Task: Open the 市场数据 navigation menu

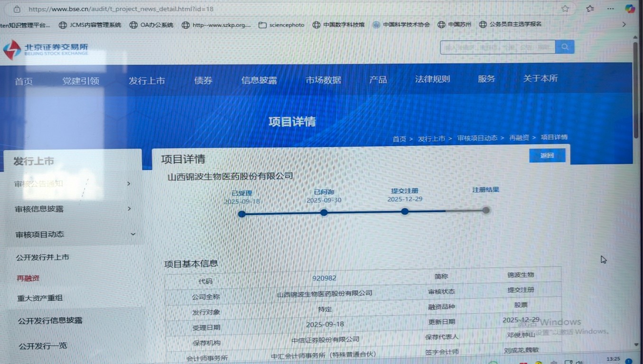Action: tap(323, 80)
